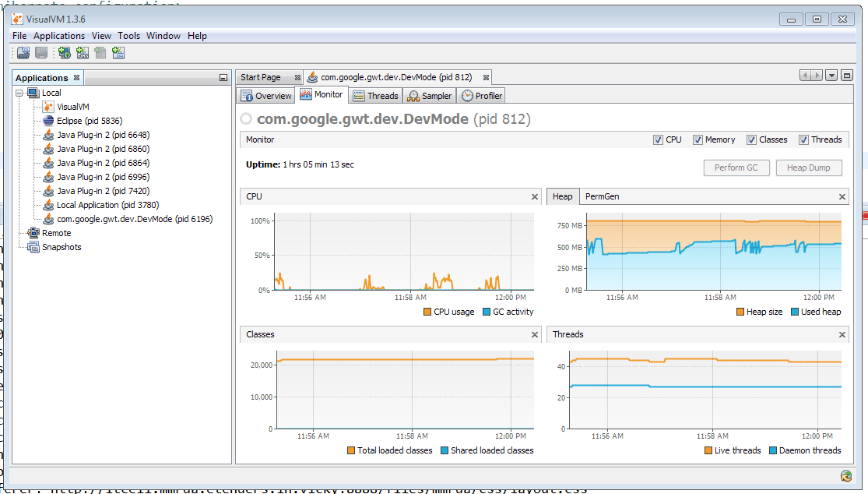Select the Remote tree item
The width and height of the screenshot is (868, 494).
point(57,233)
